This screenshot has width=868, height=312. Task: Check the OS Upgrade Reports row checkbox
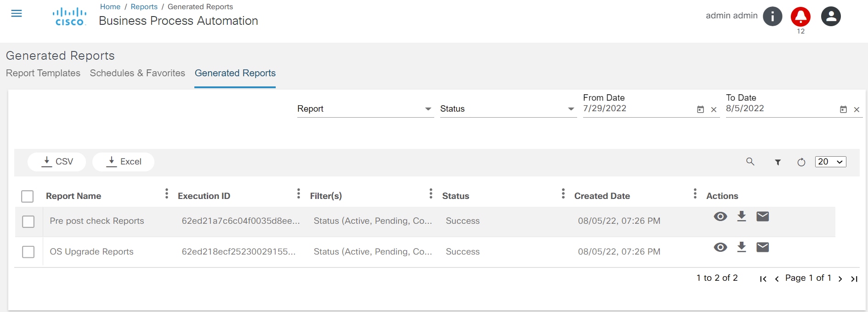pyautogui.click(x=28, y=252)
